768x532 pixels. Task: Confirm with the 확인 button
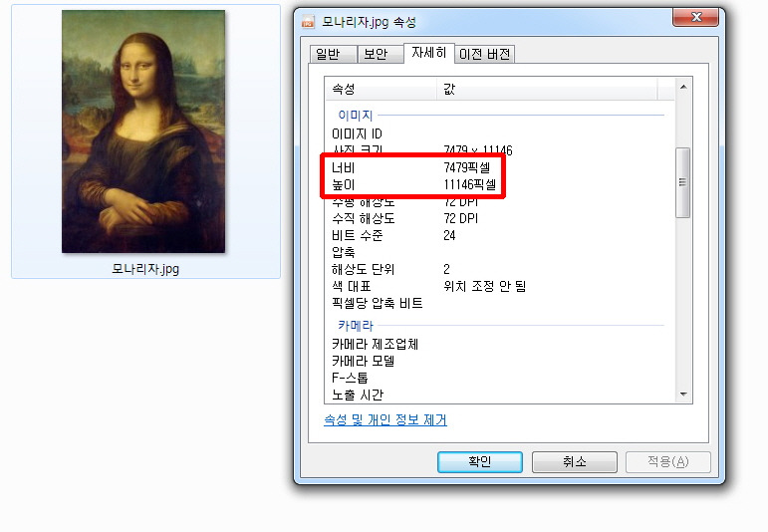click(479, 461)
